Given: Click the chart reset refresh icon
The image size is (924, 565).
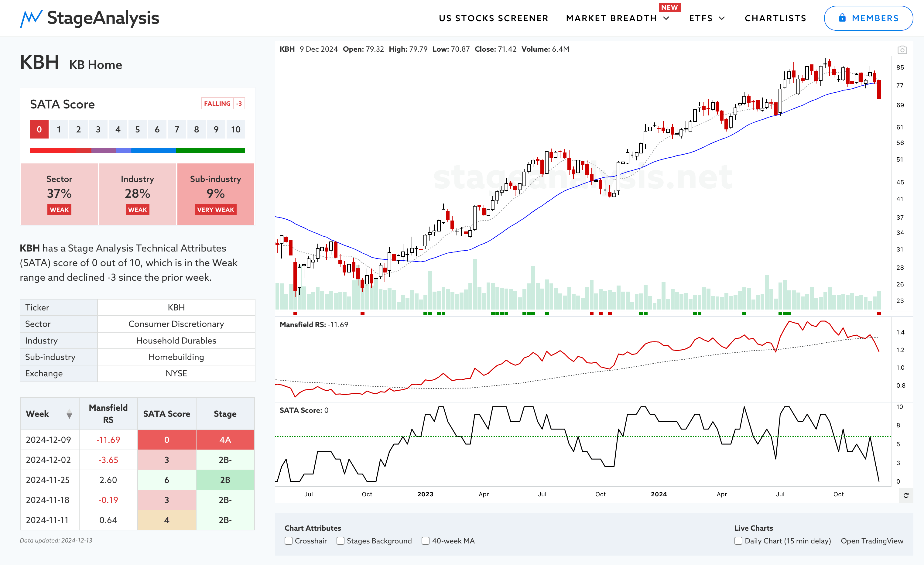Looking at the screenshot, I should pyautogui.click(x=906, y=495).
